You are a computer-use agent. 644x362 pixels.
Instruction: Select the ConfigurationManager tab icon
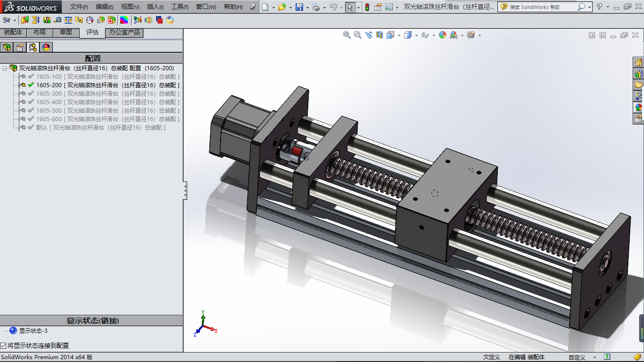pos(33,47)
